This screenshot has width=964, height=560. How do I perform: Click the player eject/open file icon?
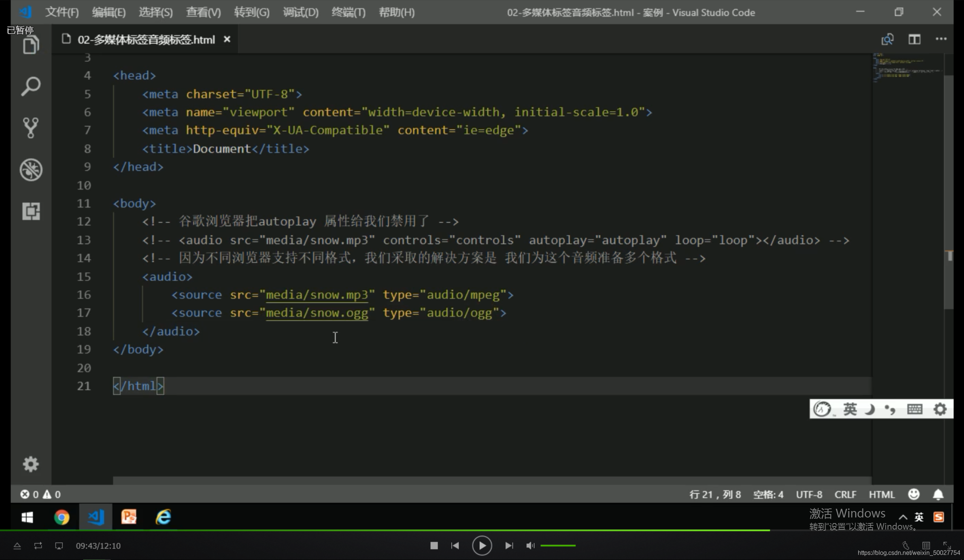pyautogui.click(x=17, y=546)
